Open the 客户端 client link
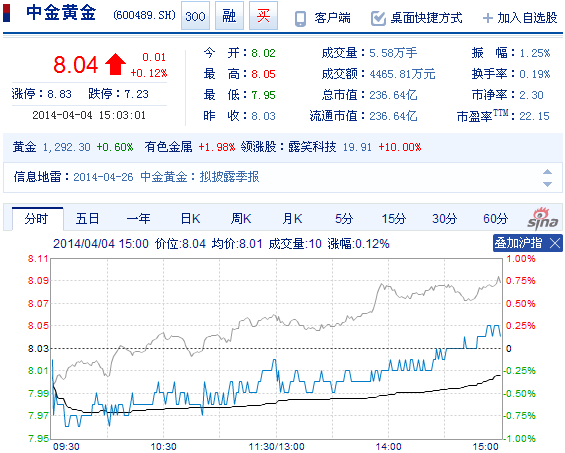The image size is (565, 453). (x=332, y=18)
